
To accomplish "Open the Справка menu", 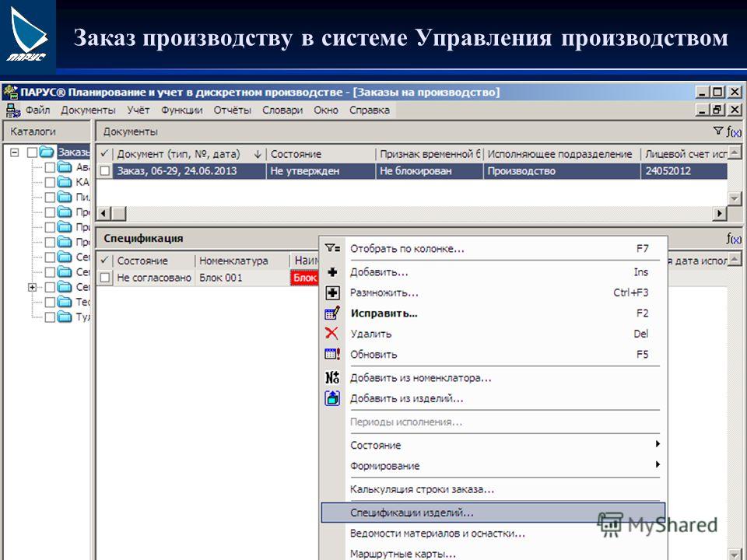I will click(369, 110).
